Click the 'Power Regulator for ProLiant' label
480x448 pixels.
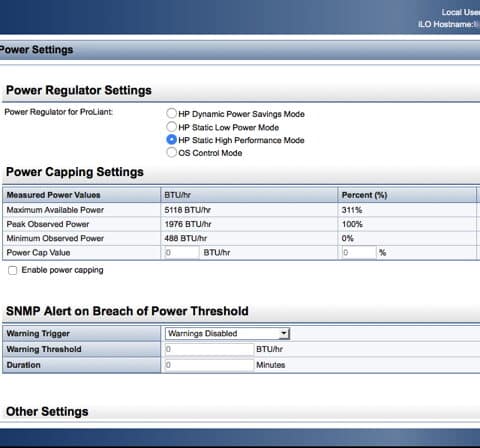click(x=58, y=112)
